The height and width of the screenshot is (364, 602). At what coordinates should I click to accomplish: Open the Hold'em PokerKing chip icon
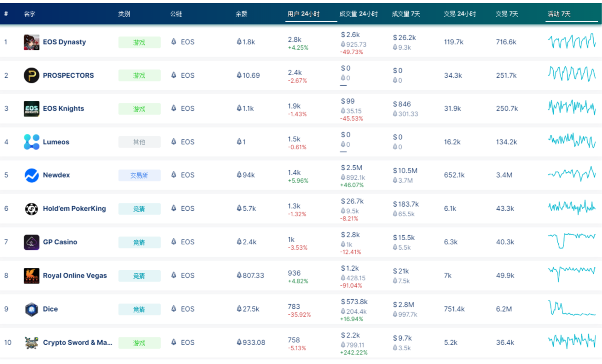(31, 209)
